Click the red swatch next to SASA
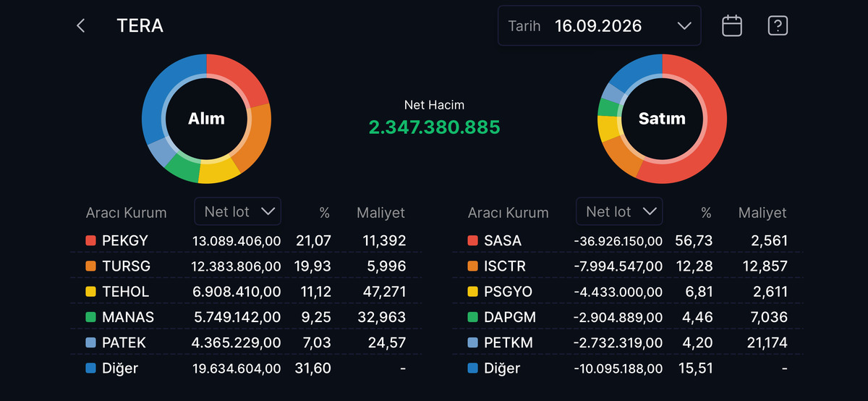The height and width of the screenshot is (401, 868). [x=472, y=240]
